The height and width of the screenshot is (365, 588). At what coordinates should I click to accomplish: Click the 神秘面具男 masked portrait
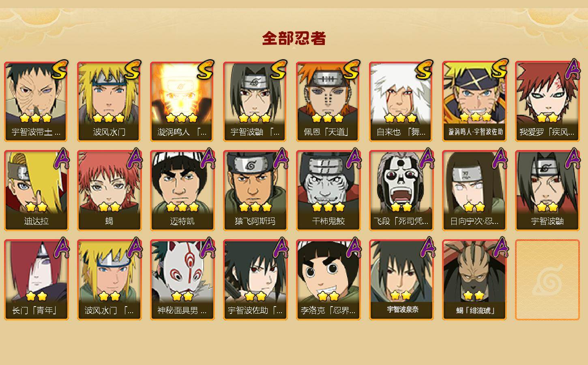coord(182,271)
